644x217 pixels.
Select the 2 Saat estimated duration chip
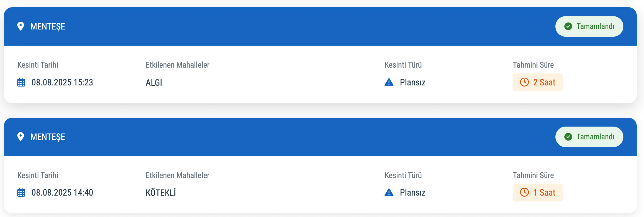pyautogui.click(x=538, y=82)
